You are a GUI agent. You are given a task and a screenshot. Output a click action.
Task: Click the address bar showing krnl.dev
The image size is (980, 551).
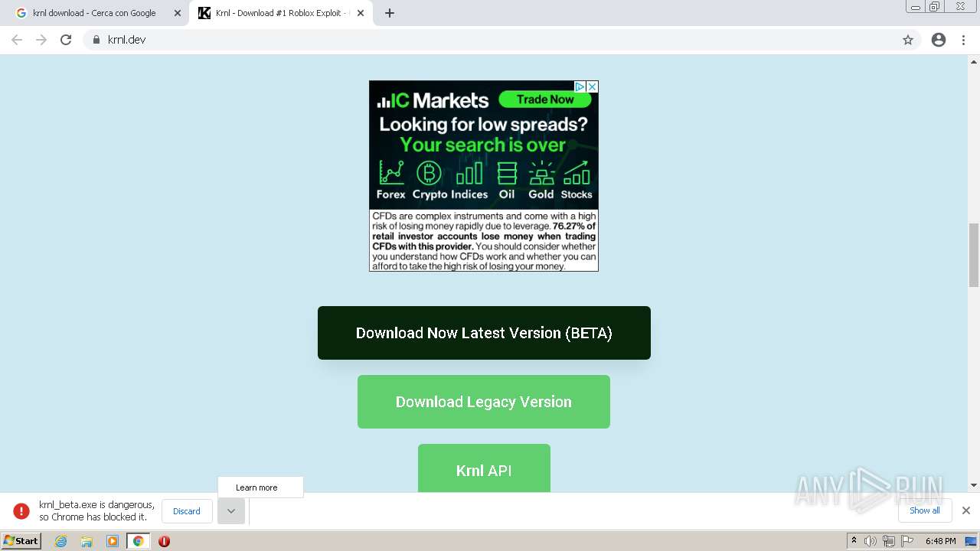(x=501, y=40)
